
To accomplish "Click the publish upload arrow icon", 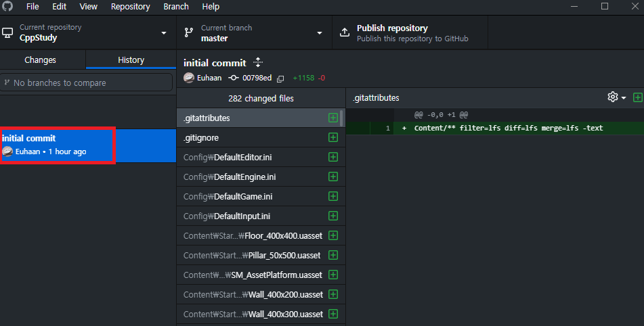I will [x=345, y=32].
